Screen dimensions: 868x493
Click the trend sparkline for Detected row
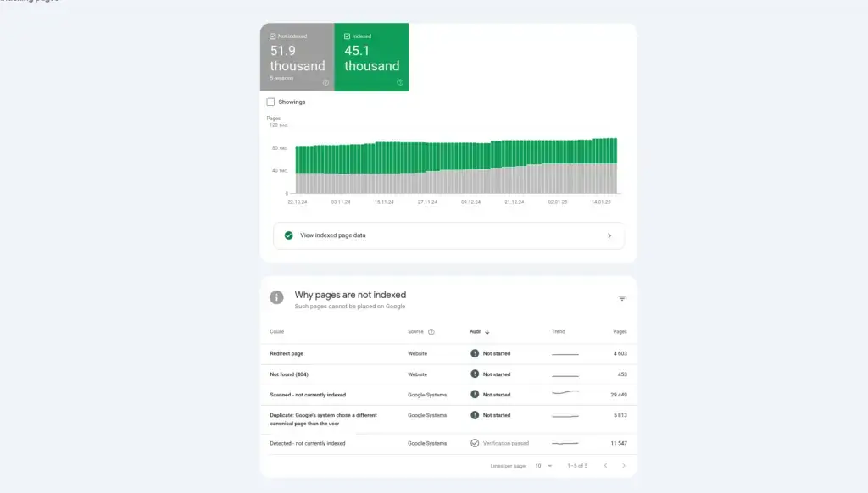(565, 443)
